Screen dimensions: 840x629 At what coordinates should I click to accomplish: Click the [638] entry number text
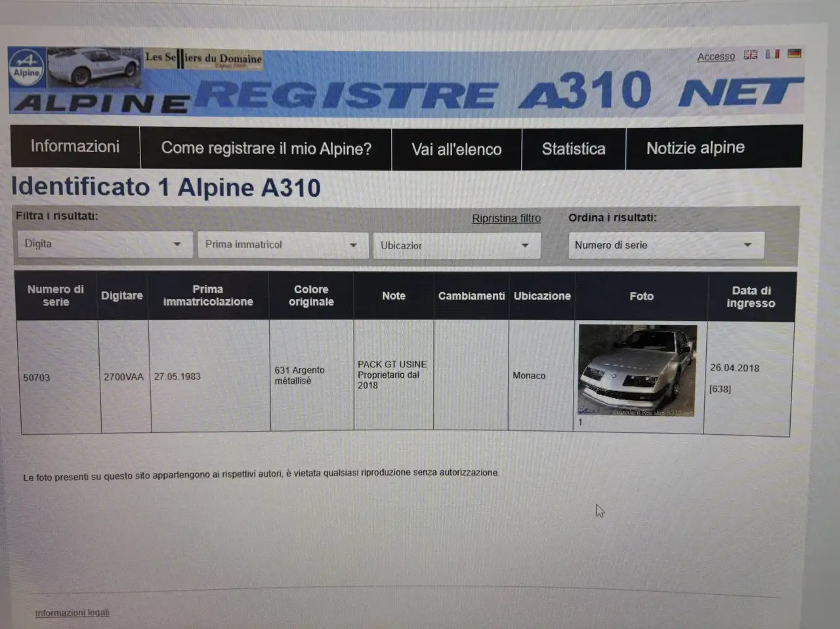click(720, 389)
